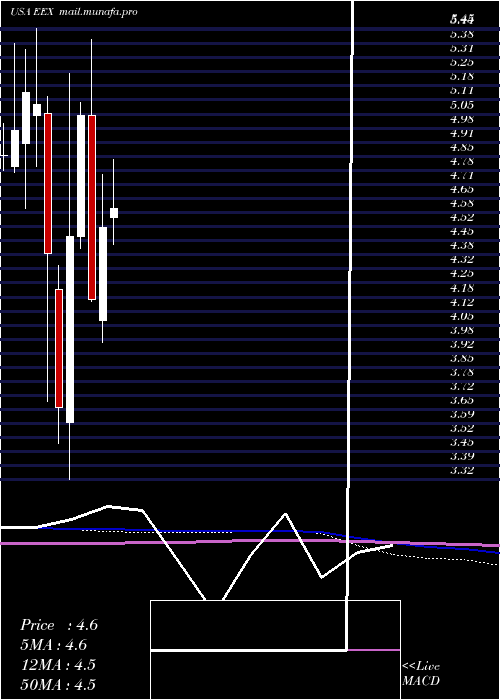The height and width of the screenshot is (700, 500).
Task: Click the 'USA EEX mail.munafa.pro' chart title
Action: click(74, 12)
